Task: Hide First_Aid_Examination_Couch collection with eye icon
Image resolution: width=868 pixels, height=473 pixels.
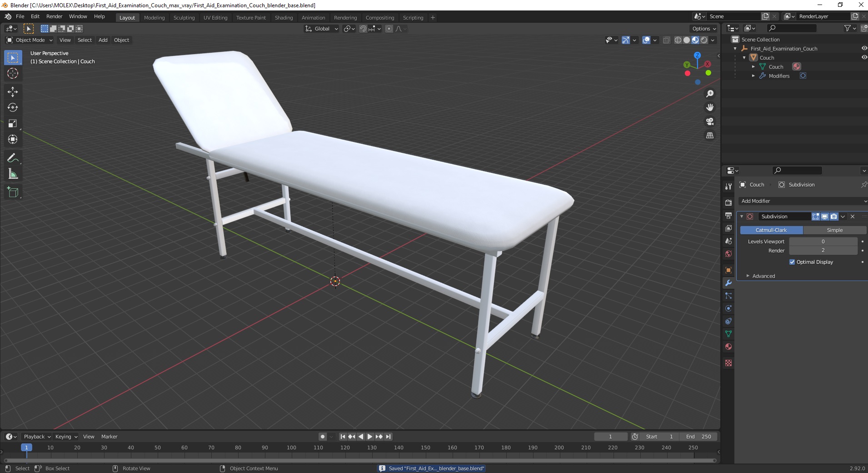Action: tap(864, 48)
